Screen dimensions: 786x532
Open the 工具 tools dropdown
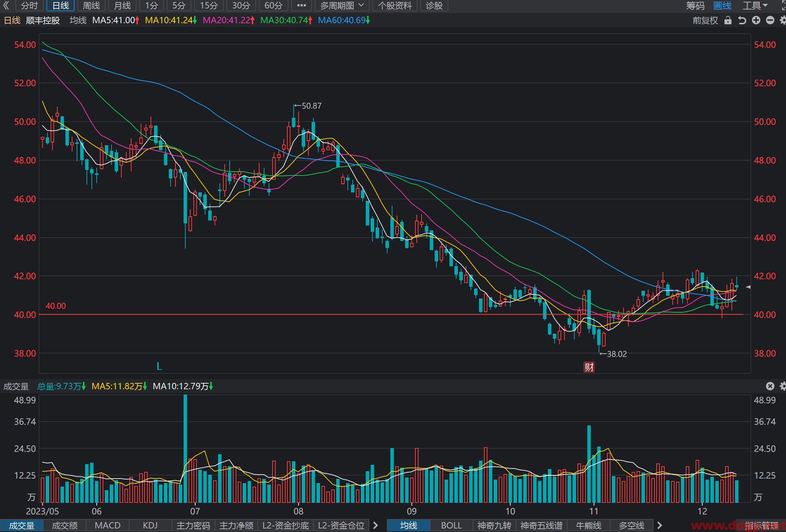click(755, 6)
